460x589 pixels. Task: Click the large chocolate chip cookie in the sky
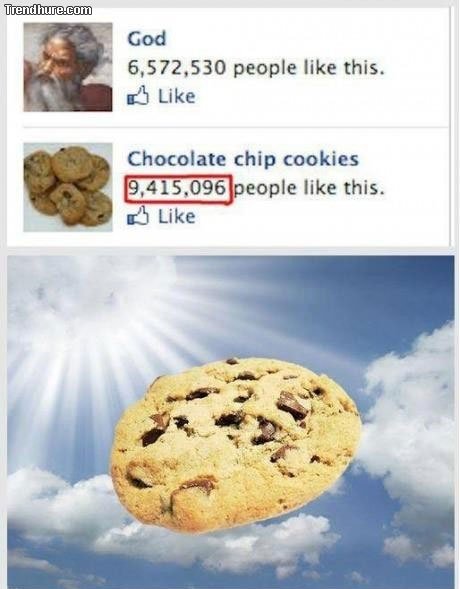[x=236, y=446]
